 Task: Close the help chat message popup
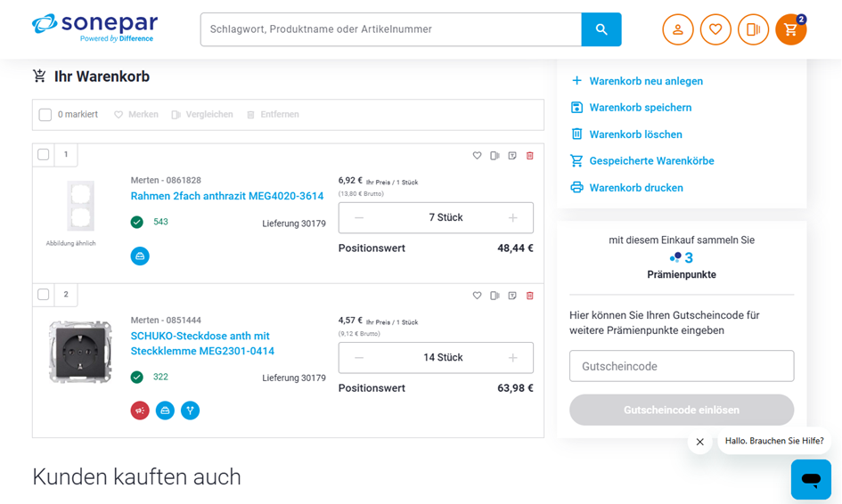coord(700,442)
